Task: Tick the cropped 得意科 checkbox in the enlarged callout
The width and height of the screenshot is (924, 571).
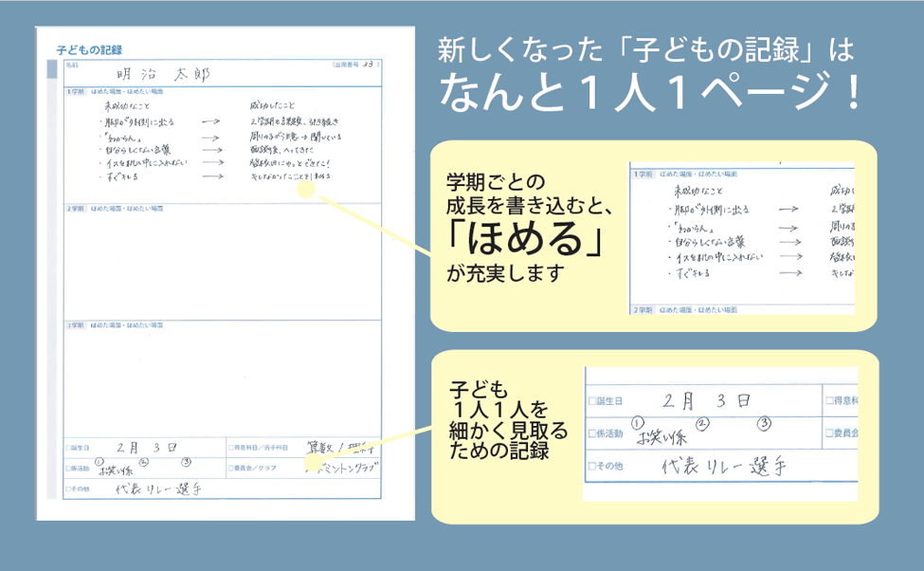Action: point(829,400)
